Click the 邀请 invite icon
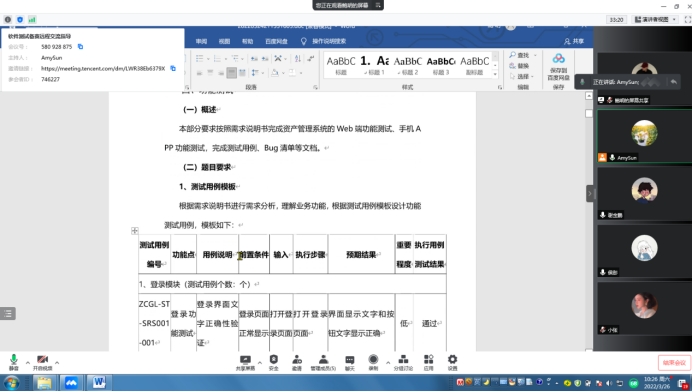This screenshot has height=392, width=693. point(297,362)
